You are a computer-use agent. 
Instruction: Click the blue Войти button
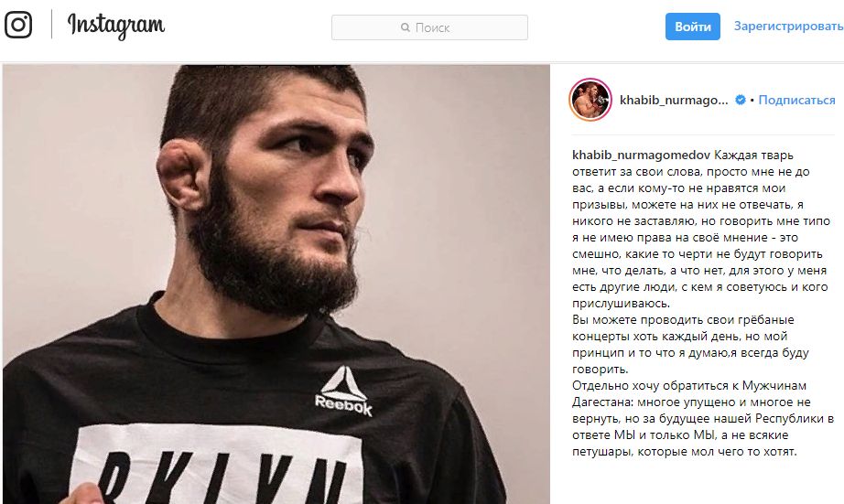(x=693, y=27)
